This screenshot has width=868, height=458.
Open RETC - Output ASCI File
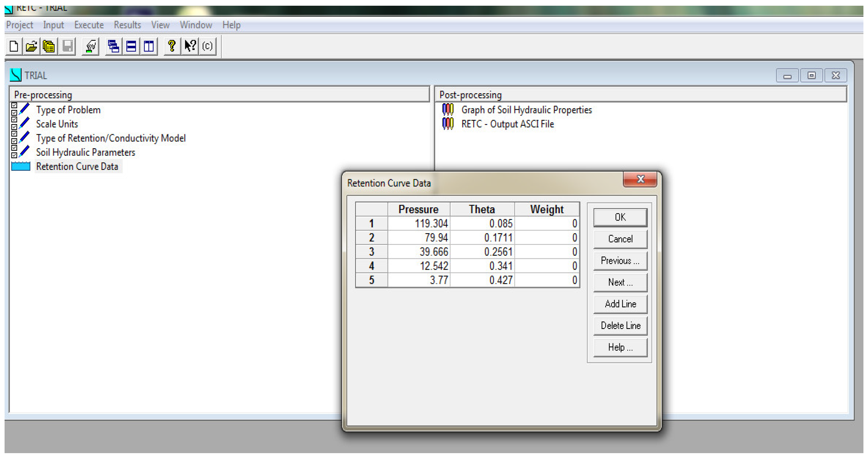(x=507, y=124)
